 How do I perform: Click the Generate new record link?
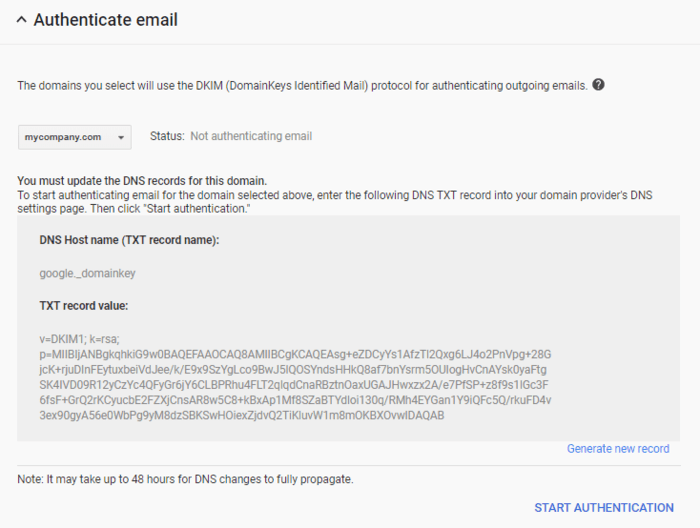[x=618, y=448]
